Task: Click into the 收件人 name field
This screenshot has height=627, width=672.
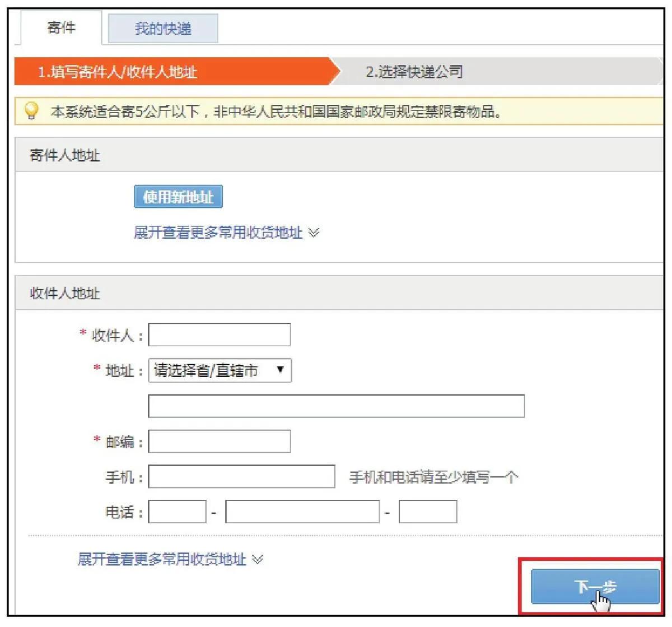Action: coord(218,335)
